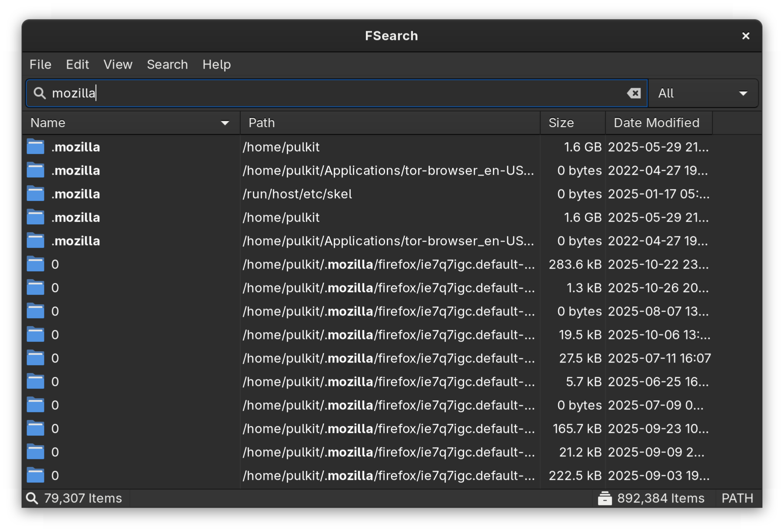Viewport: 784px width, 532px height.
Task: Click the folder icon of the last result row
Action: [x=35, y=475]
